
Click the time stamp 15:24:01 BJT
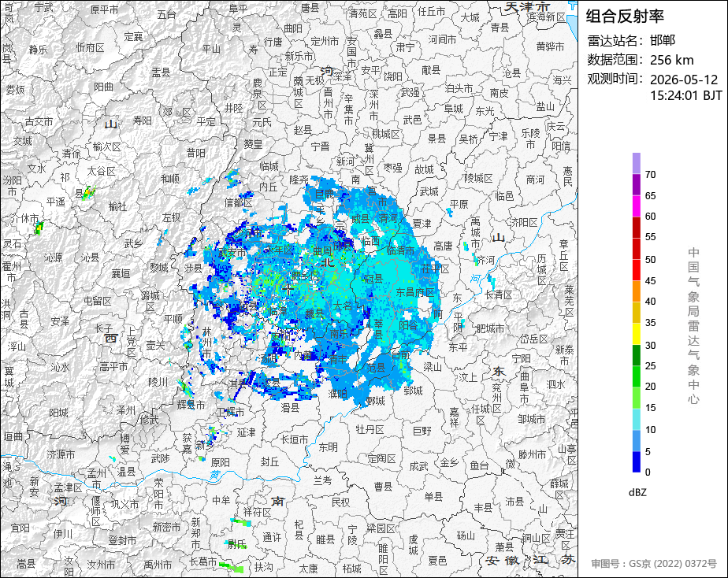pyautogui.click(x=686, y=95)
